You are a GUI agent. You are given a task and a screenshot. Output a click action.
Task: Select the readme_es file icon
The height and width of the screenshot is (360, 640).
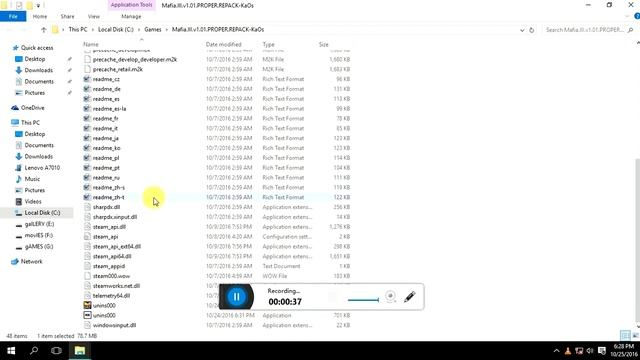click(87, 99)
